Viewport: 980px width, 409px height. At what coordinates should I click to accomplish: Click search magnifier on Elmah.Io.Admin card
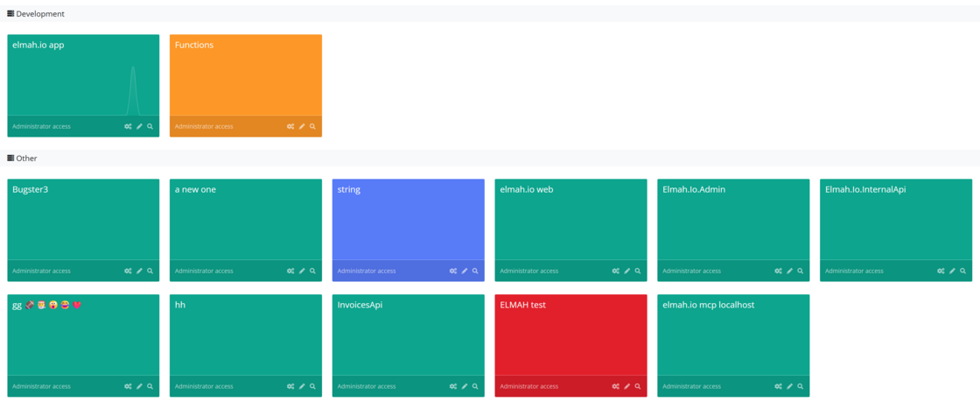pos(800,271)
